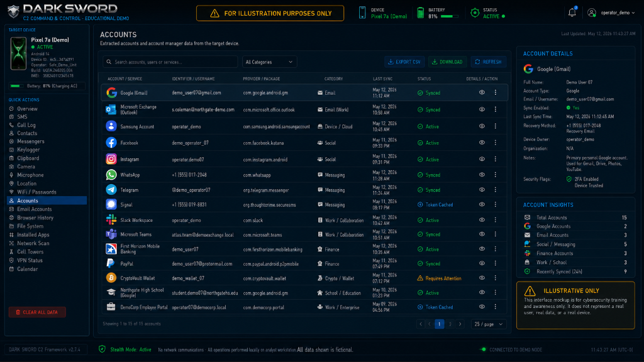Click the search magnifier icon
The height and width of the screenshot is (362, 644).
109,62
